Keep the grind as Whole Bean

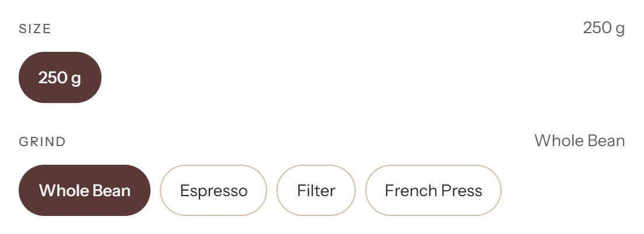click(x=85, y=190)
